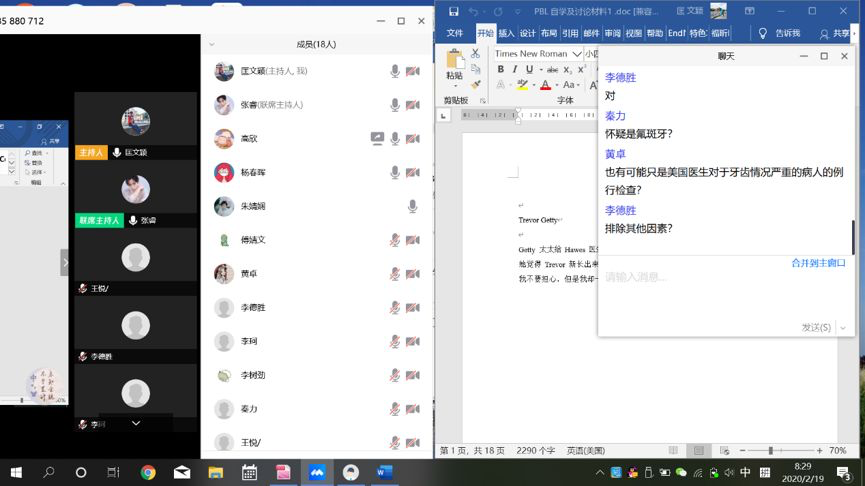Click muted microphone icon for 李树劲
865x486 pixels.
[x=394, y=375]
